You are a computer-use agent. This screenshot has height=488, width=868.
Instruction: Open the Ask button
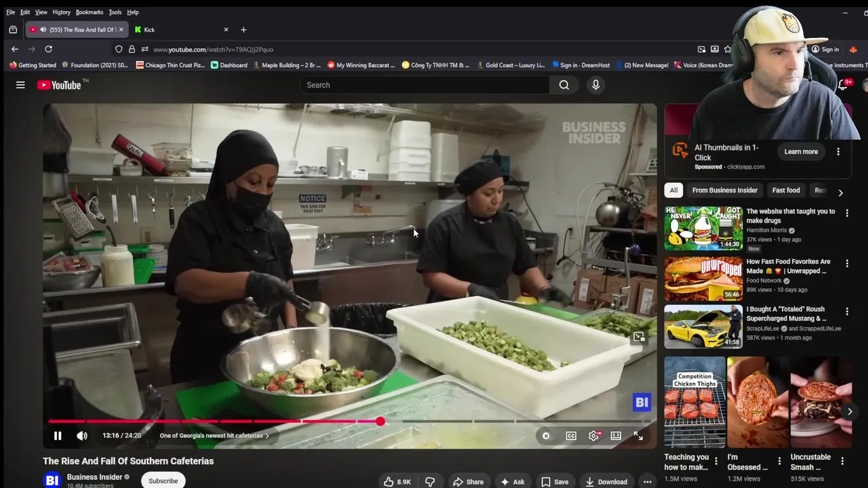coord(512,482)
